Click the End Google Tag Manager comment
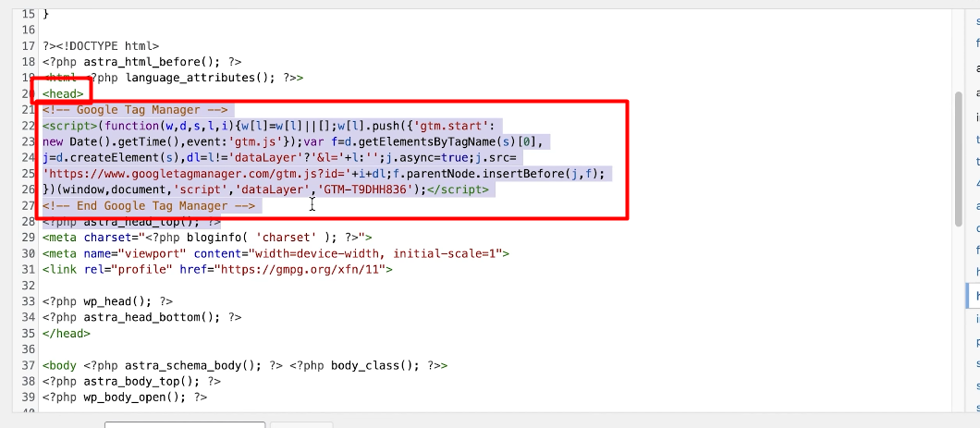The height and width of the screenshot is (428, 980). coord(148,205)
